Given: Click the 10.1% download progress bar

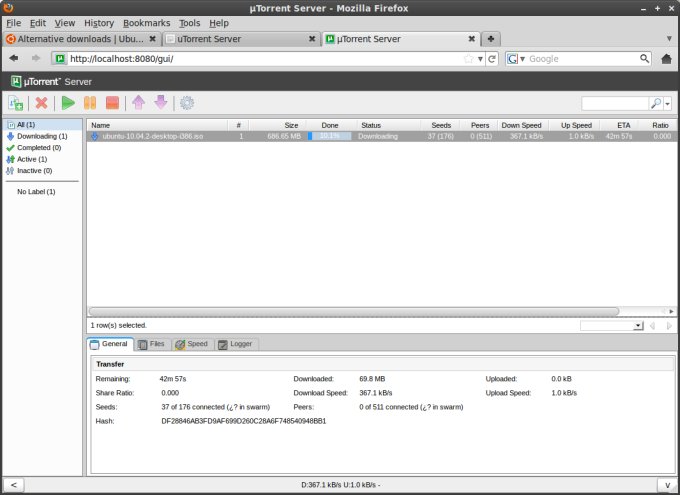Looking at the screenshot, I should click(330, 136).
